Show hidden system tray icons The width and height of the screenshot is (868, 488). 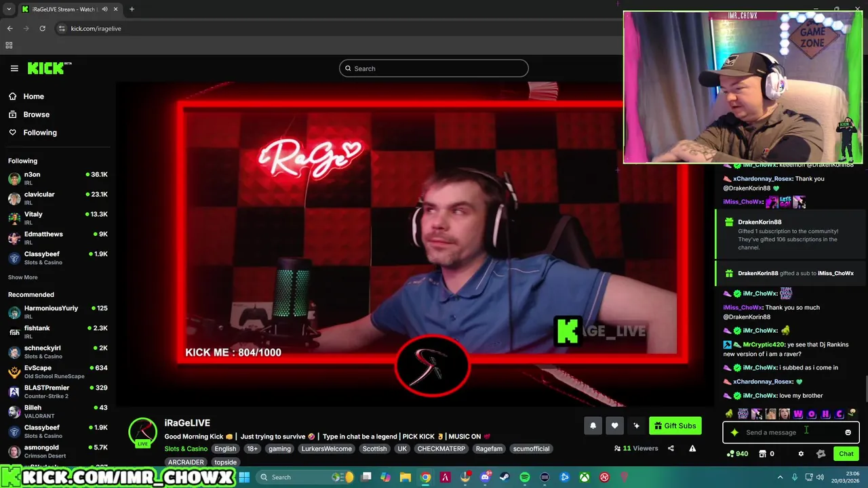click(780, 477)
